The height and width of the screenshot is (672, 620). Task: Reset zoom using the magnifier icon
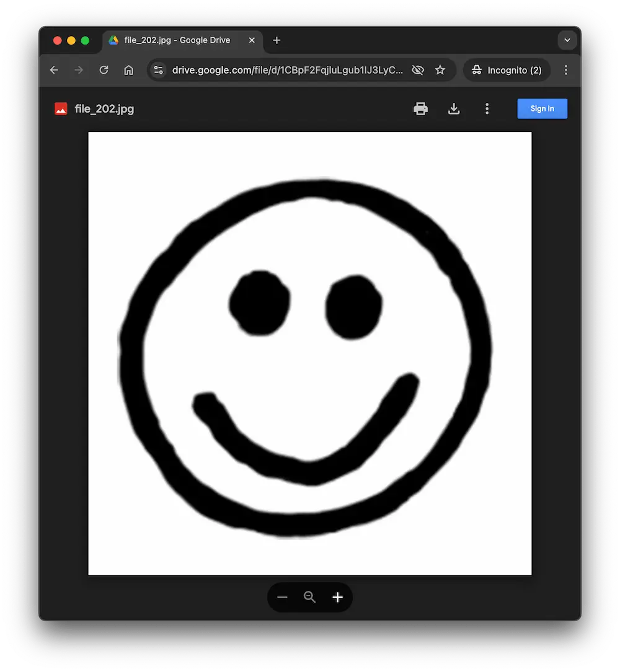click(310, 597)
